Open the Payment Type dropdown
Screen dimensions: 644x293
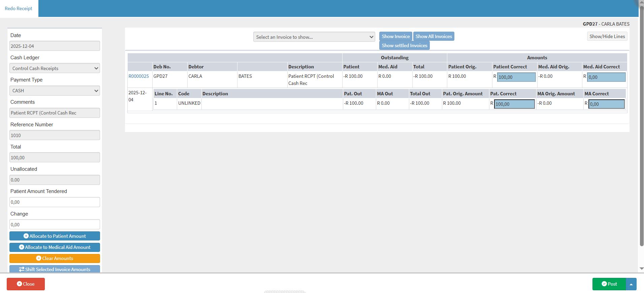coord(55,91)
